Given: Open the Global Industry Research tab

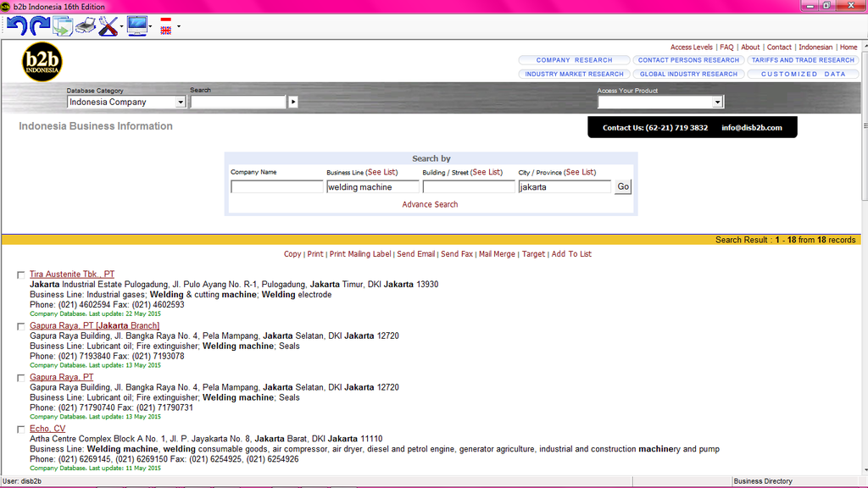Looking at the screenshot, I should (x=688, y=74).
